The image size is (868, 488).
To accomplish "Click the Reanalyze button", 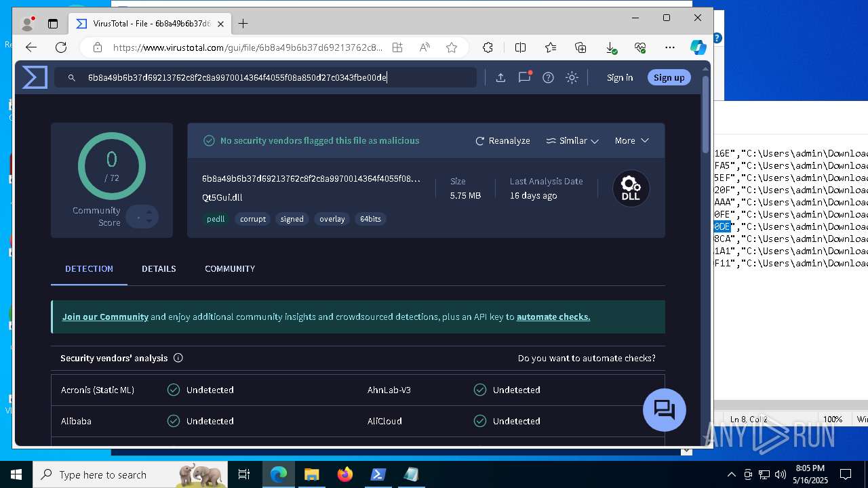I will tap(502, 141).
